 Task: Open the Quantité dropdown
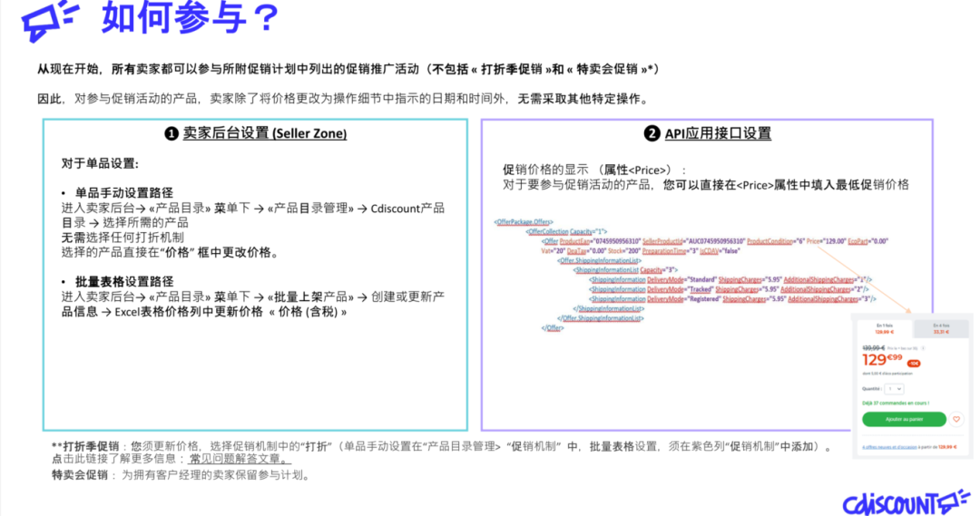point(895,389)
